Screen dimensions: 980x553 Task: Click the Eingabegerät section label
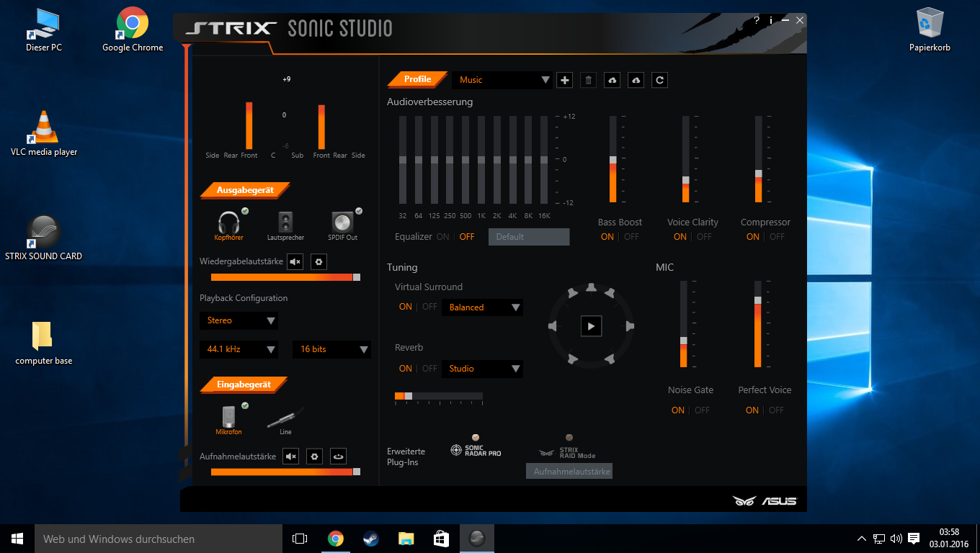tap(244, 385)
